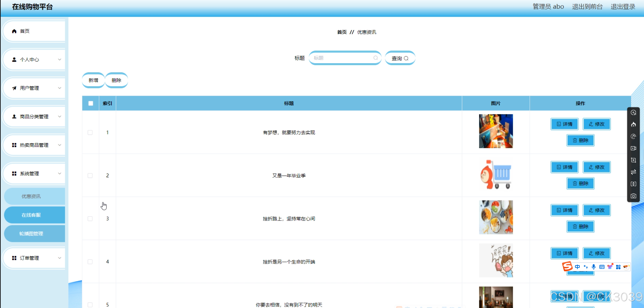Click 退出登录 in the top bar
644x308 pixels.
click(623, 7)
